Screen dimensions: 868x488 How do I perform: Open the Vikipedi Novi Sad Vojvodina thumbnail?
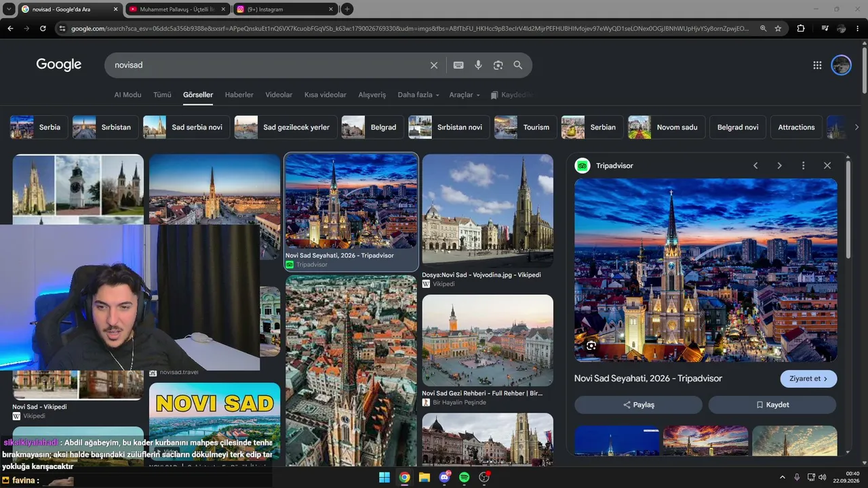tap(488, 210)
